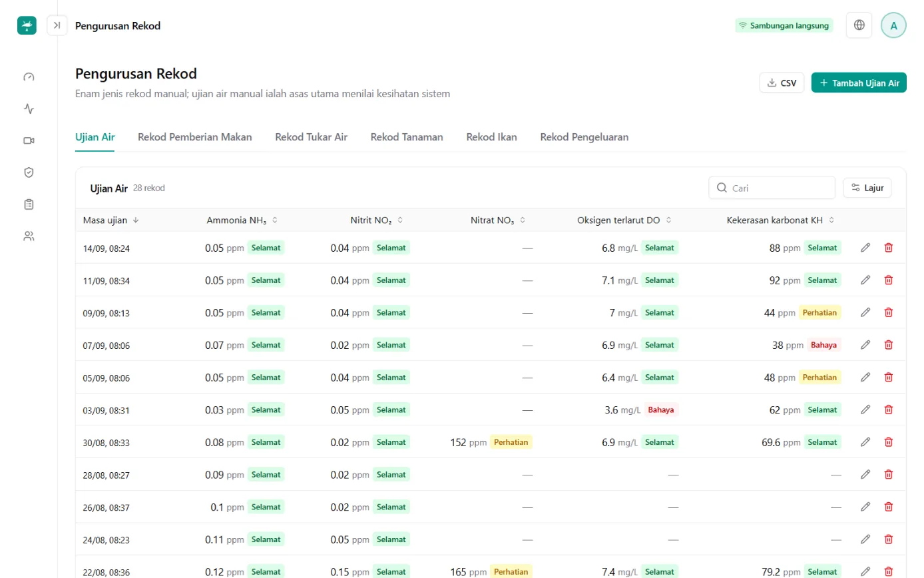
Task: Switch to Rekod Pemberian Makan tab
Action: point(195,137)
